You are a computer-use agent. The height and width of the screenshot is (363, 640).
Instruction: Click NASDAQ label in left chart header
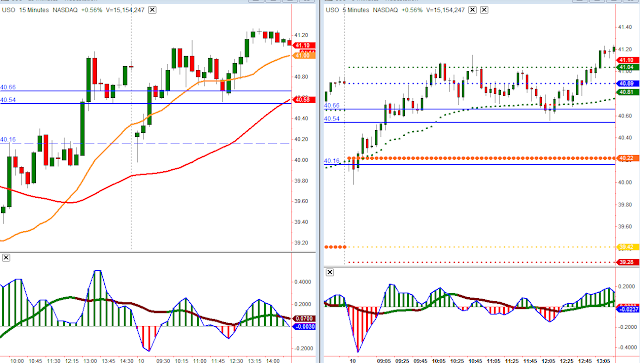65,10
